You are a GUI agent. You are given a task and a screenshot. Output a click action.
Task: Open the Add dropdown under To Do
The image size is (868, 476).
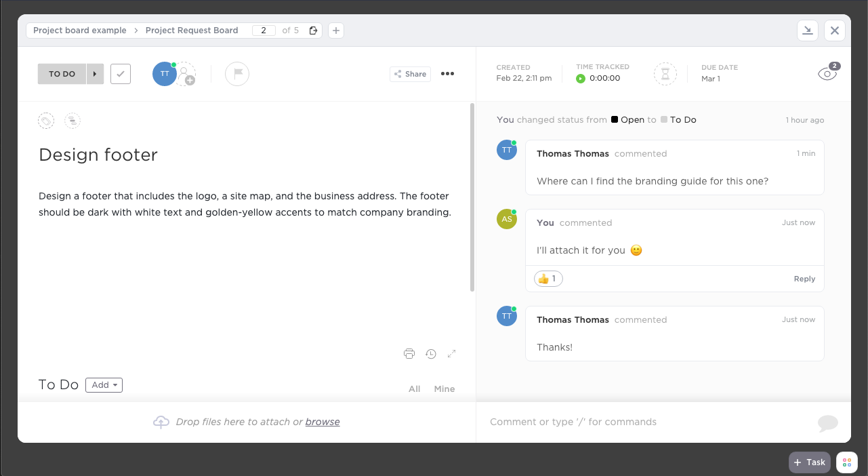(104, 384)
